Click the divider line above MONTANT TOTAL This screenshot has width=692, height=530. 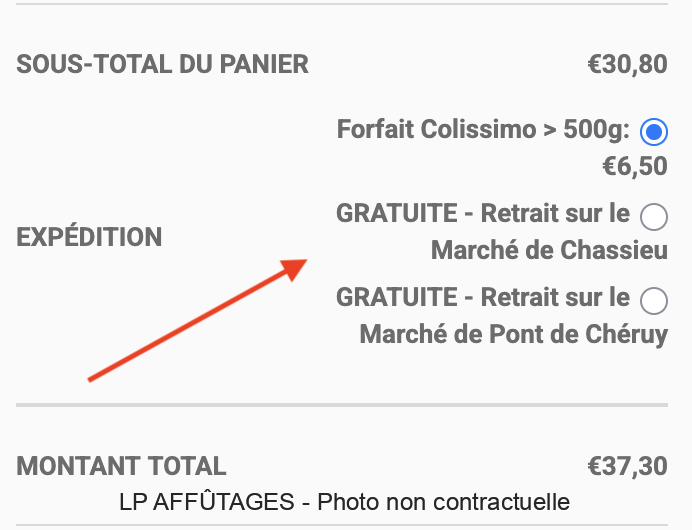pos(342,405)
